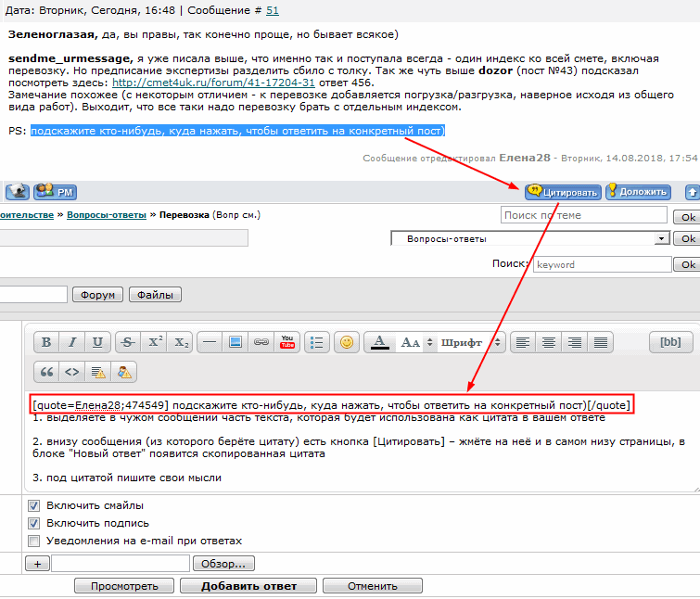Click Просмотреть preview button
Image resolution: width=700 pixels, height=599 pixels.
click(x=124, y=586)
